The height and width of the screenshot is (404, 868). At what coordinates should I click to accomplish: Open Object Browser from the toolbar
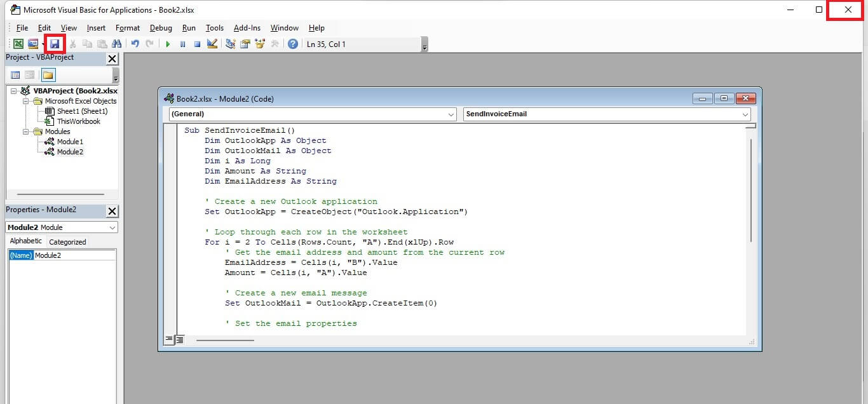coord(259,44)
